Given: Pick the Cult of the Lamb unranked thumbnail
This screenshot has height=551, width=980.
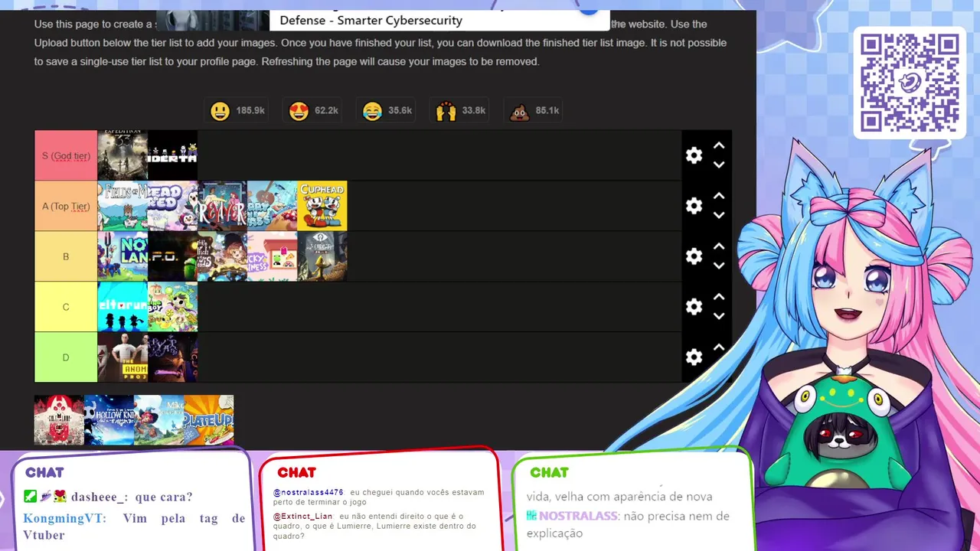Looking at the screenshot, I should point(59,420).
